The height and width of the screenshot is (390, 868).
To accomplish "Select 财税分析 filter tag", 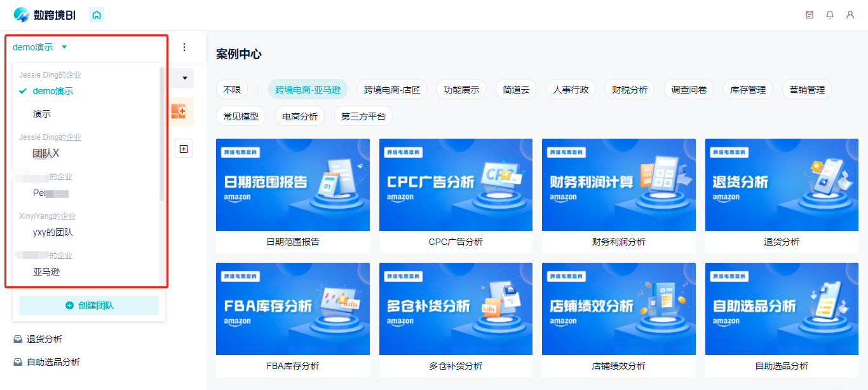I will click(x=630, y=90).
